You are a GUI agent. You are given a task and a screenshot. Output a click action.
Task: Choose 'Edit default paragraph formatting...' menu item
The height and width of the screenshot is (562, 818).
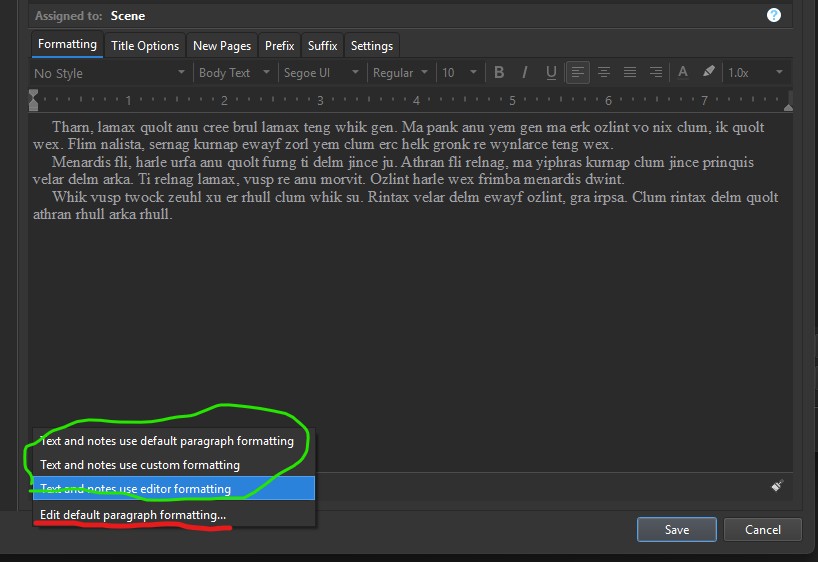pos(133,514)
